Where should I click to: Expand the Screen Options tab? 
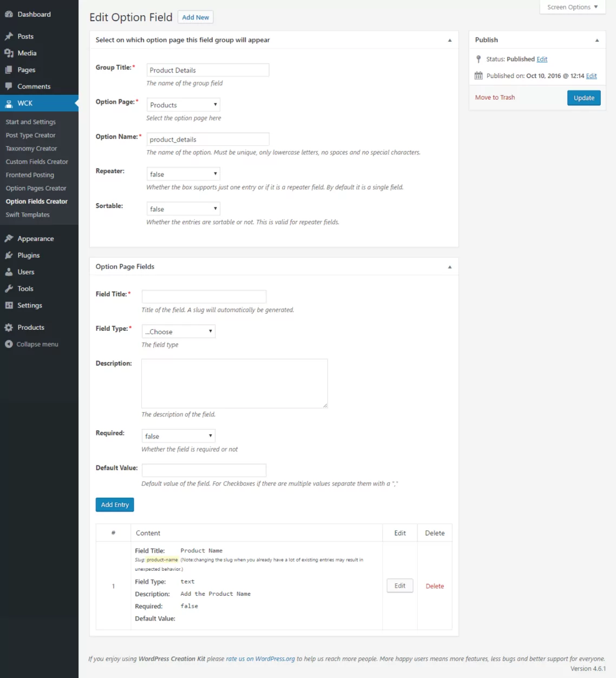click(572, 7)
